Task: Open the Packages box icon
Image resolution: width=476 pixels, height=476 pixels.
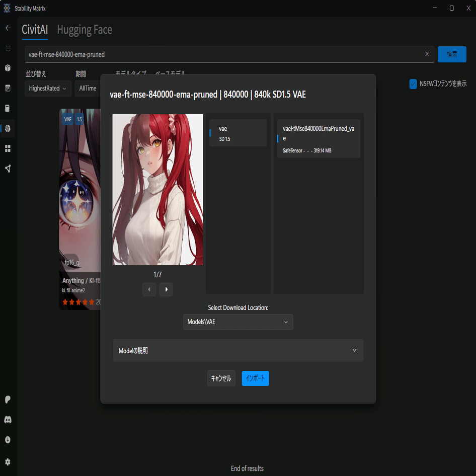Action: [8, 68]
